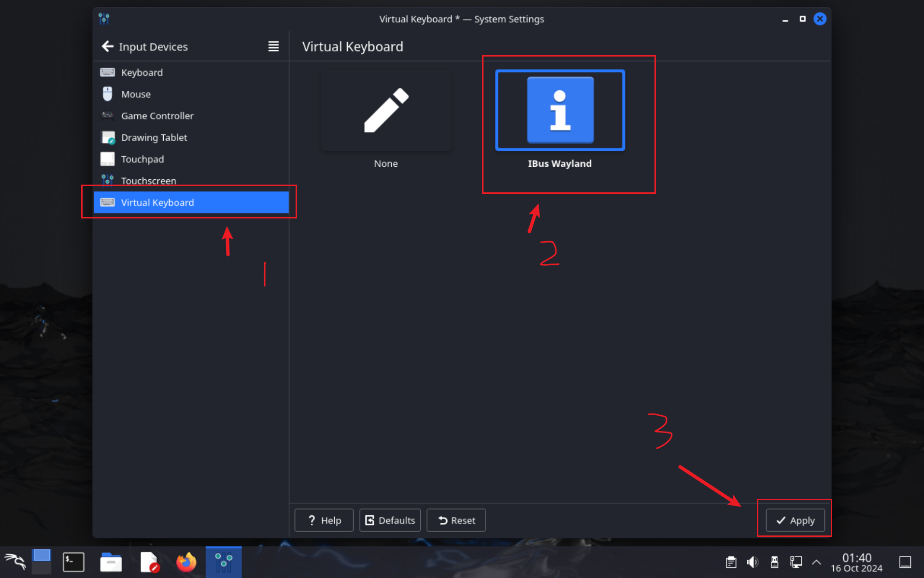The width and height of the screenshot is (924, 578).
Task: Close the System Settings window
Action: point(820,19)
